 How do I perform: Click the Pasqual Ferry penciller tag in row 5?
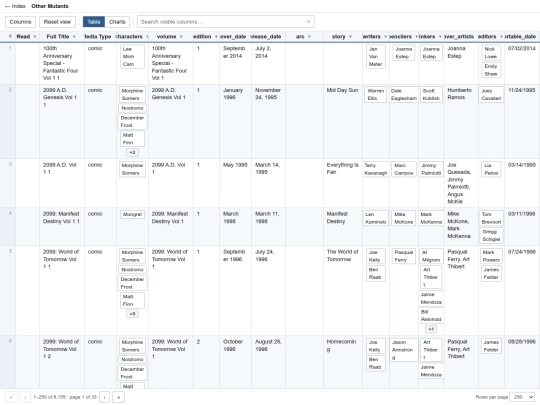404,256
